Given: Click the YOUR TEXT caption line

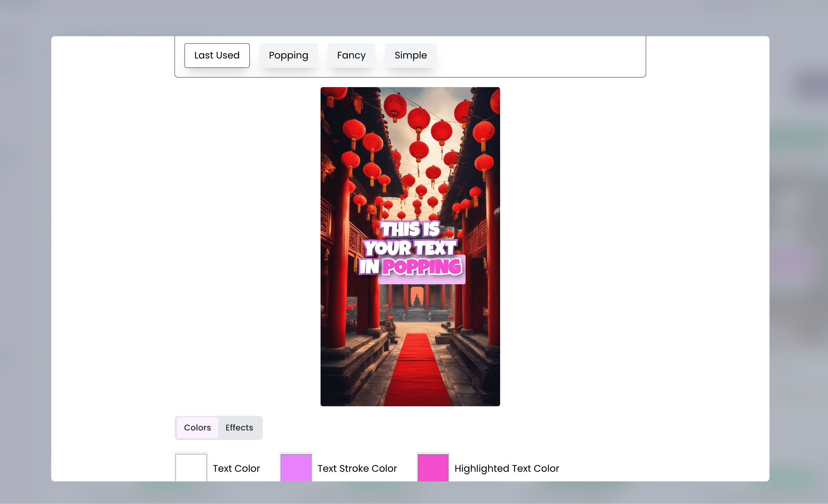Looking at the screenshot, I should [x=410, y=248].
